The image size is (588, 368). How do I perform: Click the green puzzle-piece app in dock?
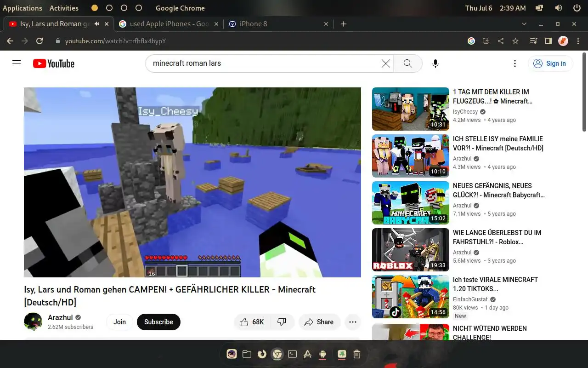(x=342, y=354)
